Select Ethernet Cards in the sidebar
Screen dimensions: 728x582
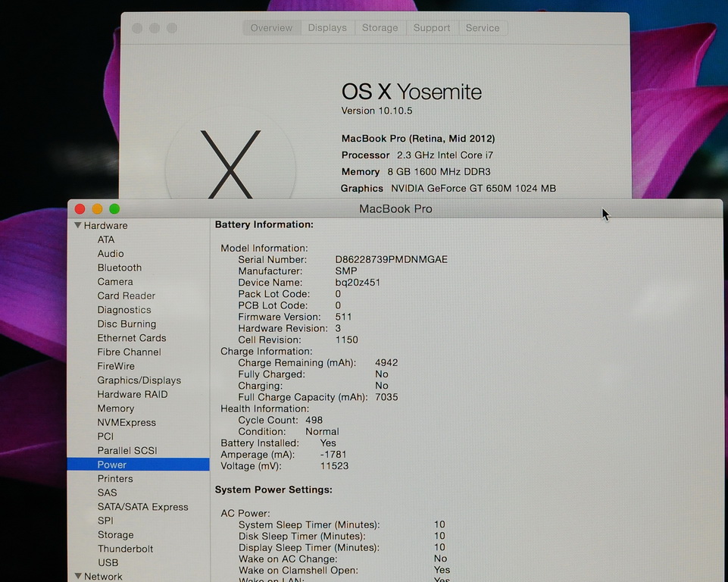click(x=132, y=338)
